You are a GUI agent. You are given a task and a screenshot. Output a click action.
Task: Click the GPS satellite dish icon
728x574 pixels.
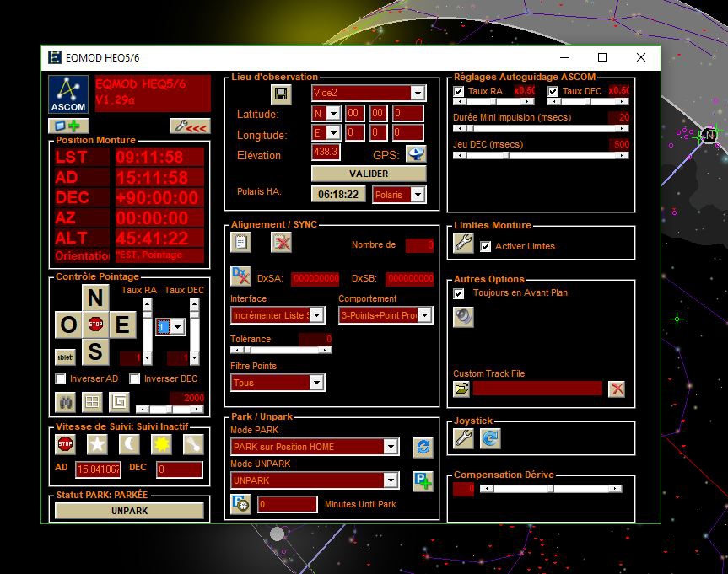pyautogui.click(x=416, y=153)
